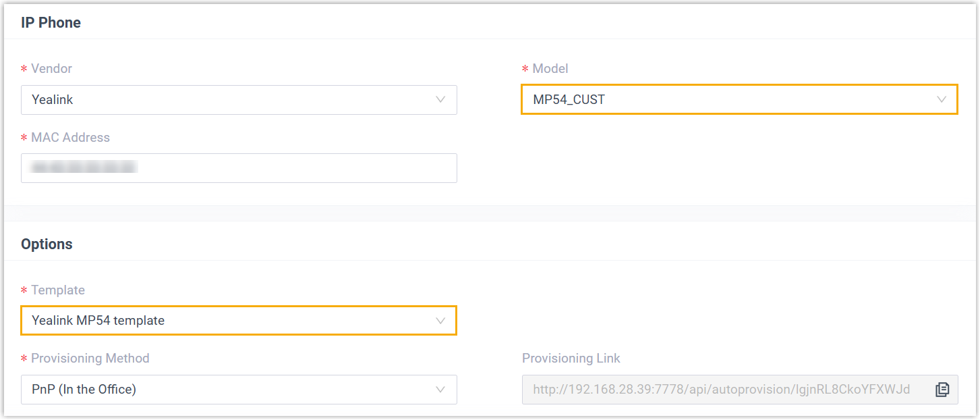Click the Template dropdown chevron arrow
This screenshot has height=420, width=980.
(440, 320)
